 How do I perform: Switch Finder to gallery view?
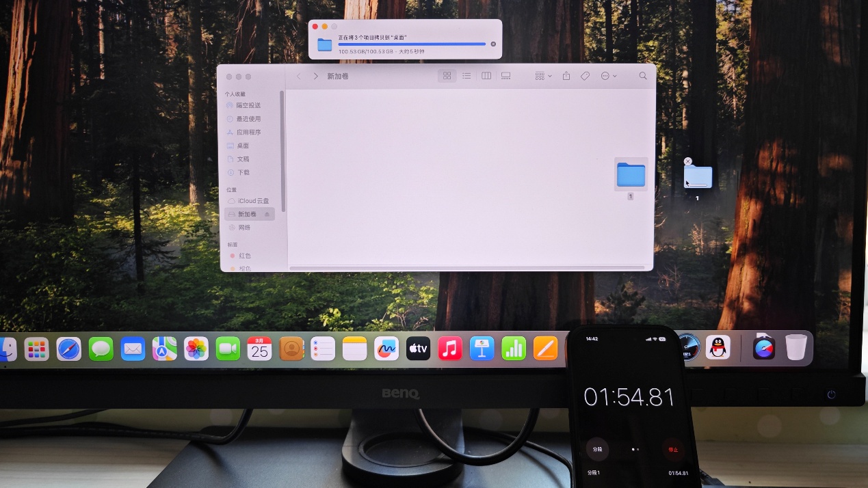(x=506, y=76)
